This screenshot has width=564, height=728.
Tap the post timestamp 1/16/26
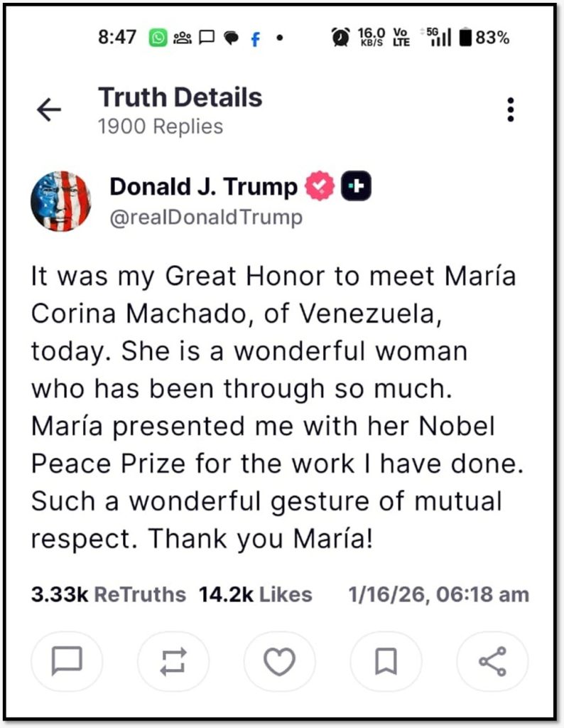point(438,594)
